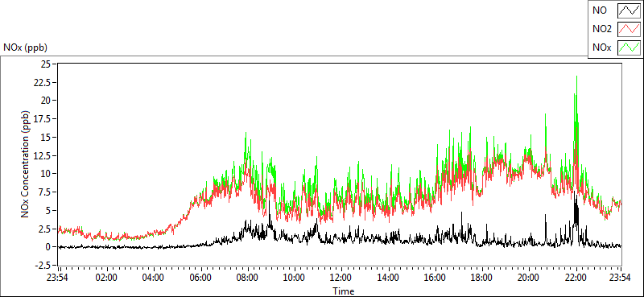Click the 'NOx (ppb)' graph title

point(26,47)
